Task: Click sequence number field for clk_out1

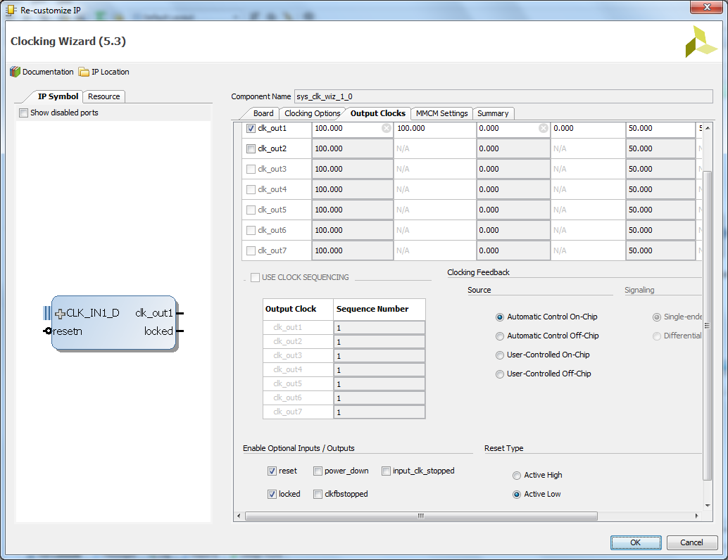Action: click(x=379, y=328)
